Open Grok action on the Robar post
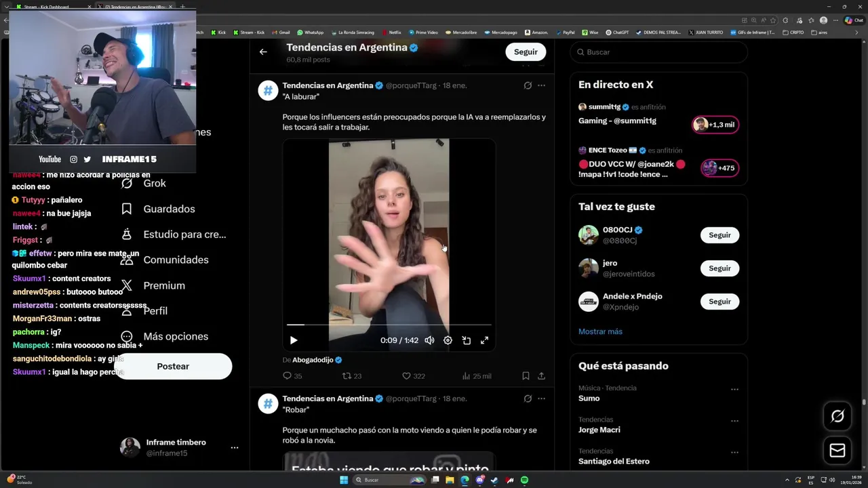 click(528, 399)
